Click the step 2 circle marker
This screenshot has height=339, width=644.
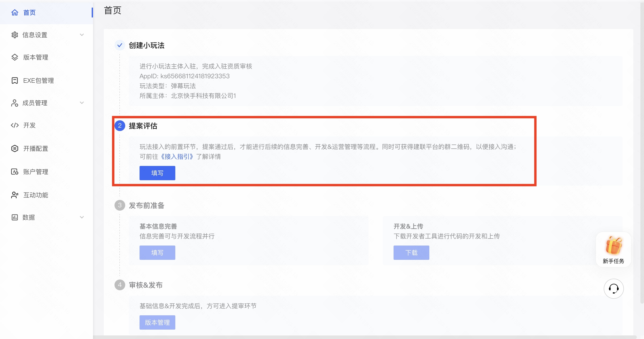pyautogui.click(x=120, y=125)
